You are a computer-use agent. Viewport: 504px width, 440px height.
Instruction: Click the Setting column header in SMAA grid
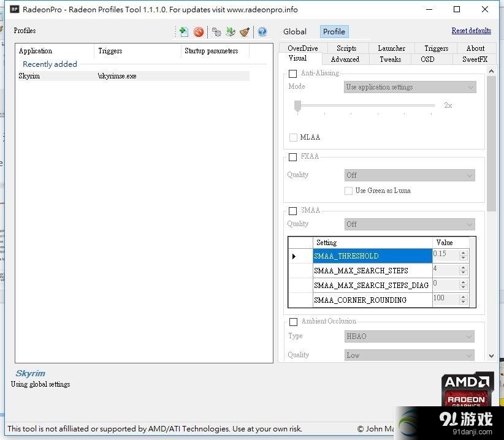coord(373,243)
